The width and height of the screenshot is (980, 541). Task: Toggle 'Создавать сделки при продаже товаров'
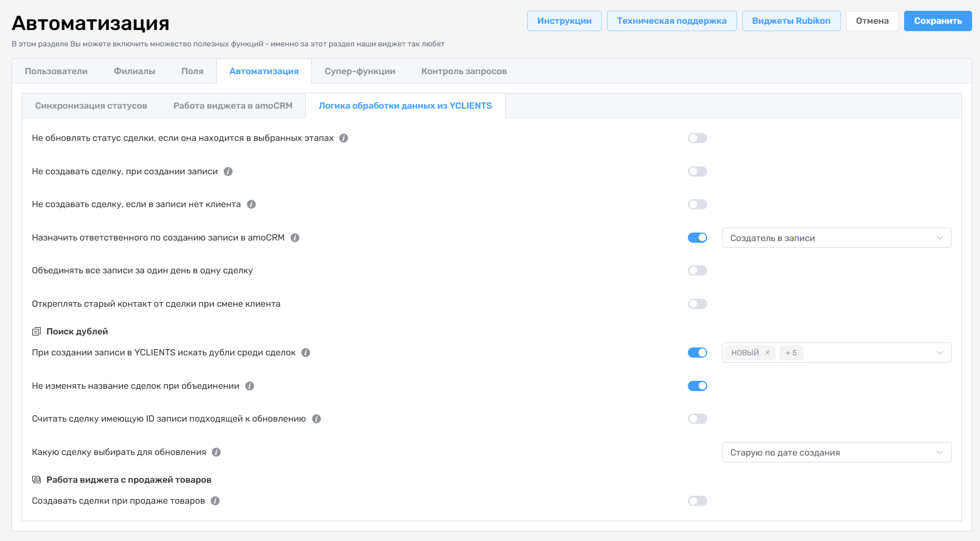pyautogui.click(x=697, y=501)
